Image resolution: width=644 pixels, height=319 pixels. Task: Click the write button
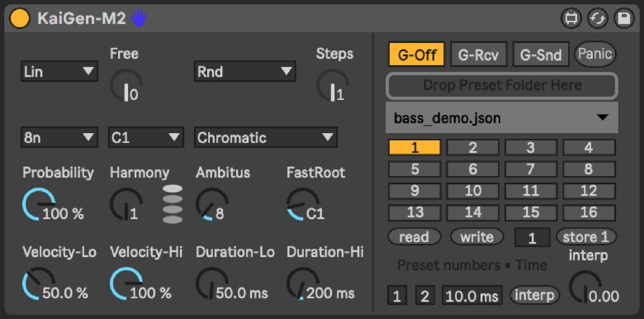477,237
